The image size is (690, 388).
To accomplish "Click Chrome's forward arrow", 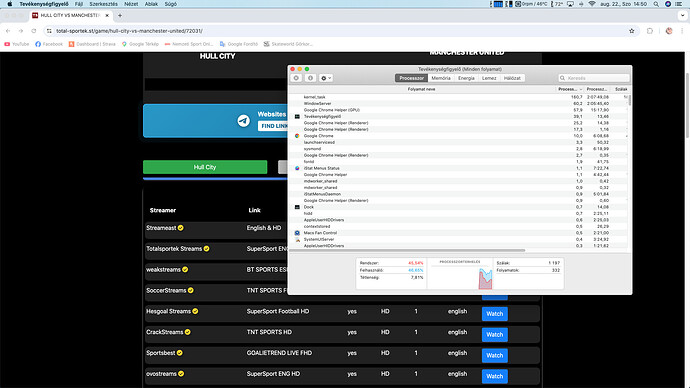I will 21,31.
